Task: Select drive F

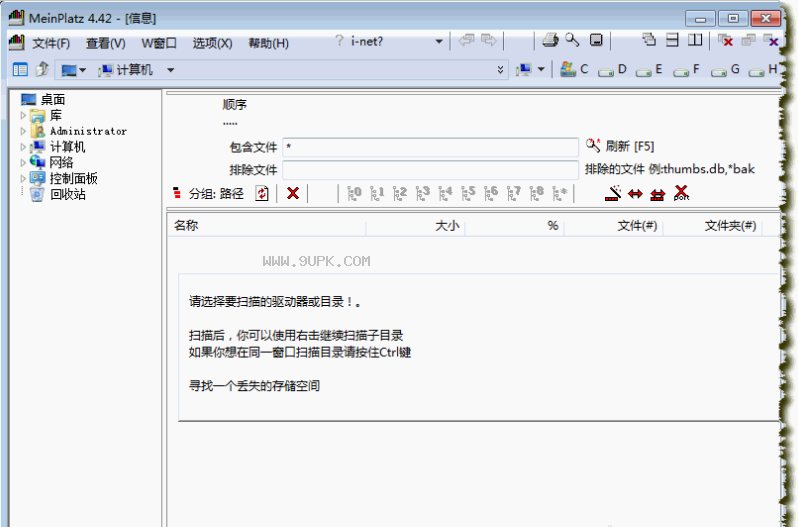Action: click(687, 70)
